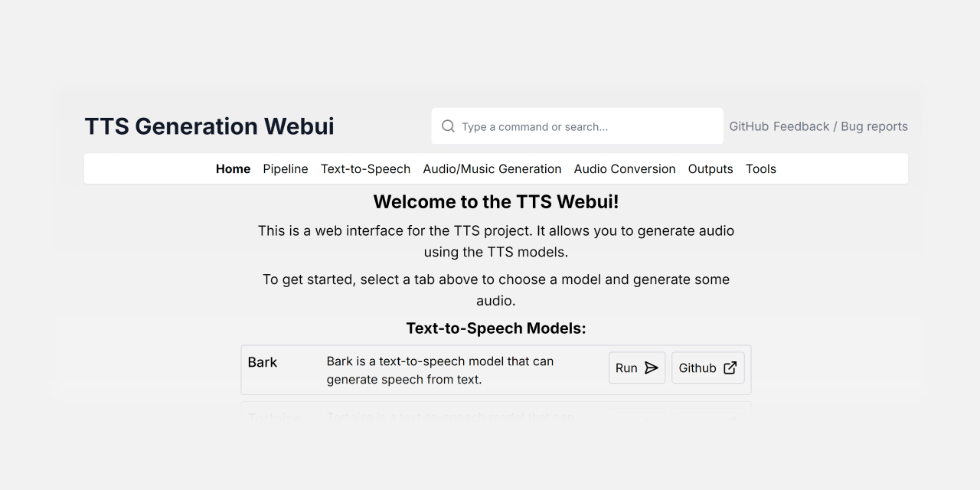Open the GitHub link in the header
Image resolution: width=980 pixels, height=490 pixels.
pos(749,126)
